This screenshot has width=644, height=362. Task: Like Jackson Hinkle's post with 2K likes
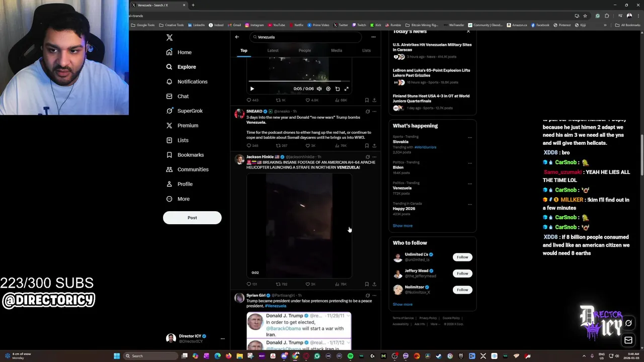[x=310, y=284]
